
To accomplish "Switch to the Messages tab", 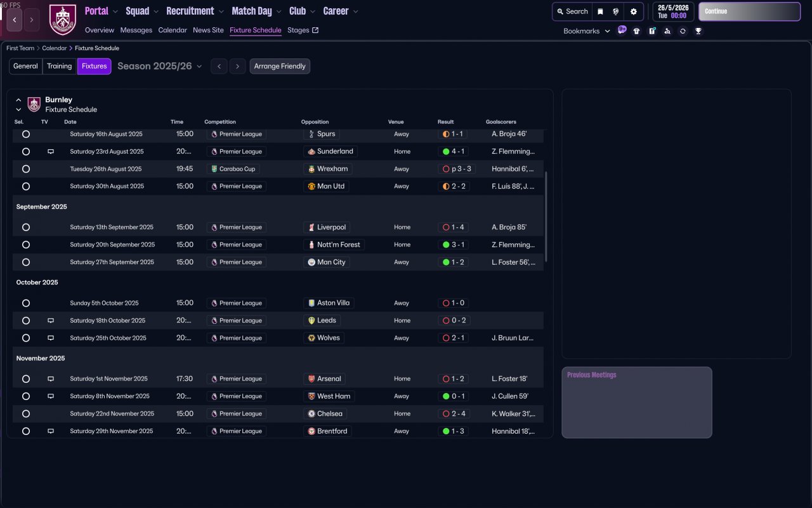I will 136,30.
